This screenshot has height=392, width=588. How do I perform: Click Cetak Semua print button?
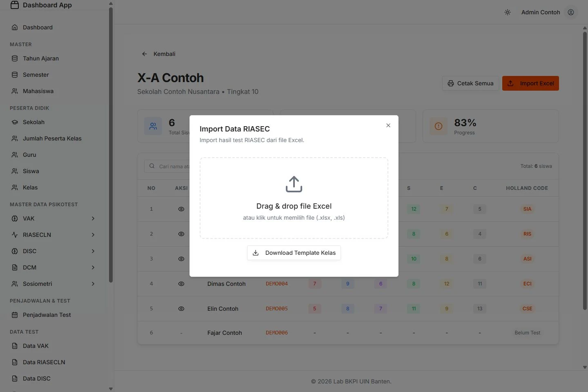tap(470, 83)
